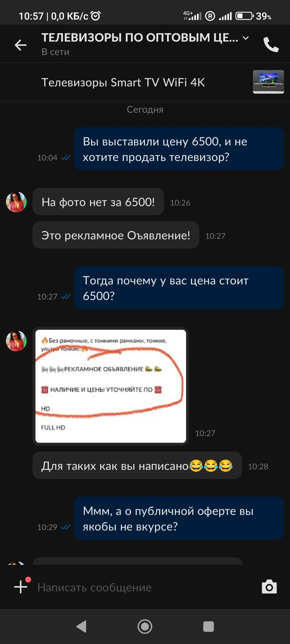Viewport: 290px width, 644px height.
Task: Select message 'Тогда почему у вас цена стоит 6500?'
Action: pyautogui.click(x=179, y=288)
